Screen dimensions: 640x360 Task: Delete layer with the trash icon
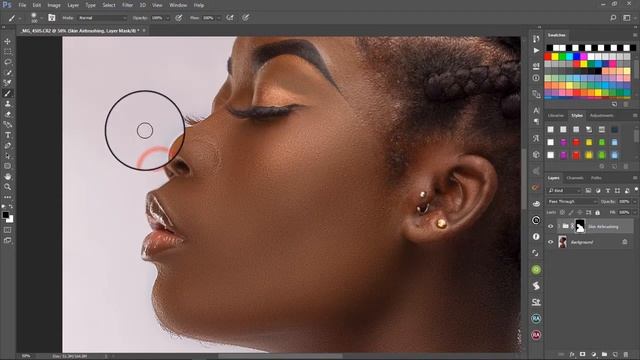coord(626,354)
